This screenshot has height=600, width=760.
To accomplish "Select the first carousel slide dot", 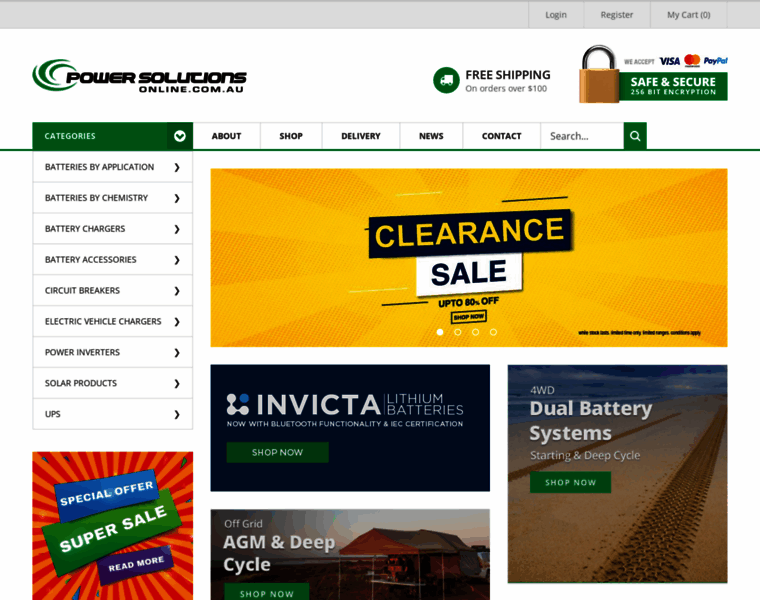I will [440, 332].
